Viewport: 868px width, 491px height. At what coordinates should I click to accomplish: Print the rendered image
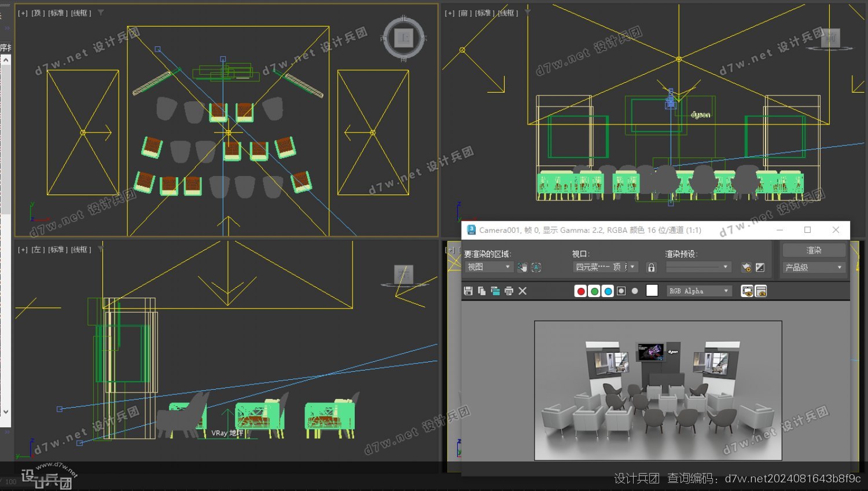pyautogui.click(x=509, y=291)
